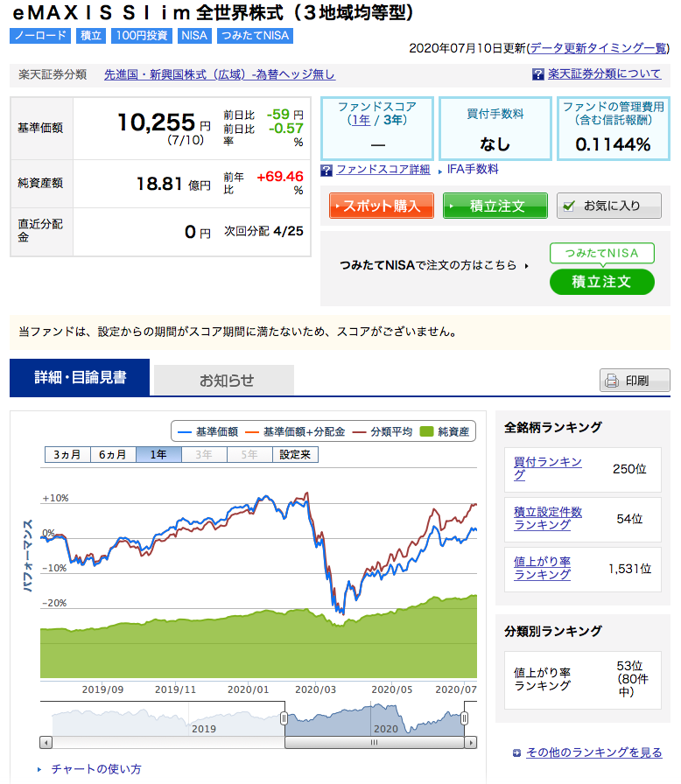Click the chart scrollbar right arrow
This screenshot has height=784, width=681.
471,743
